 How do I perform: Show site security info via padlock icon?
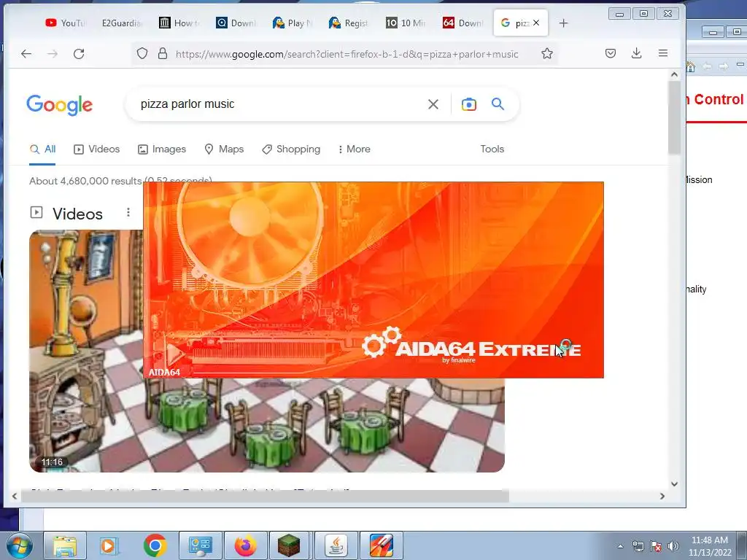(163, 53)
